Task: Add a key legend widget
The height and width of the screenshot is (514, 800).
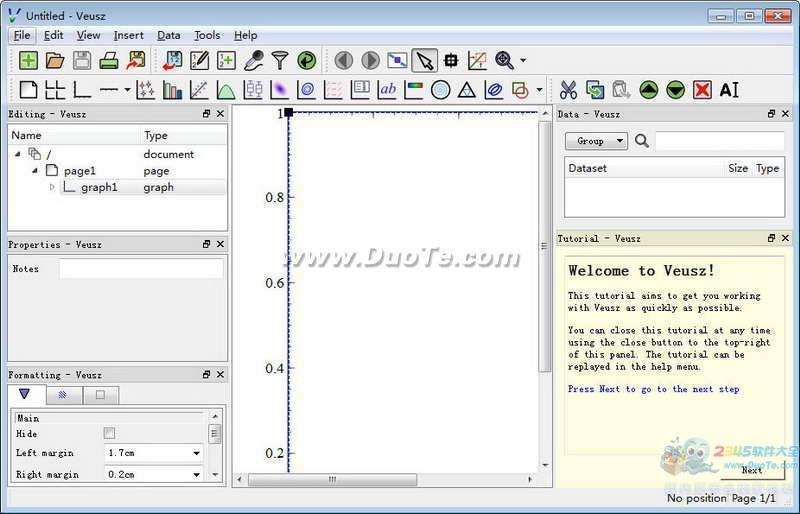Action: coord(360,90)
